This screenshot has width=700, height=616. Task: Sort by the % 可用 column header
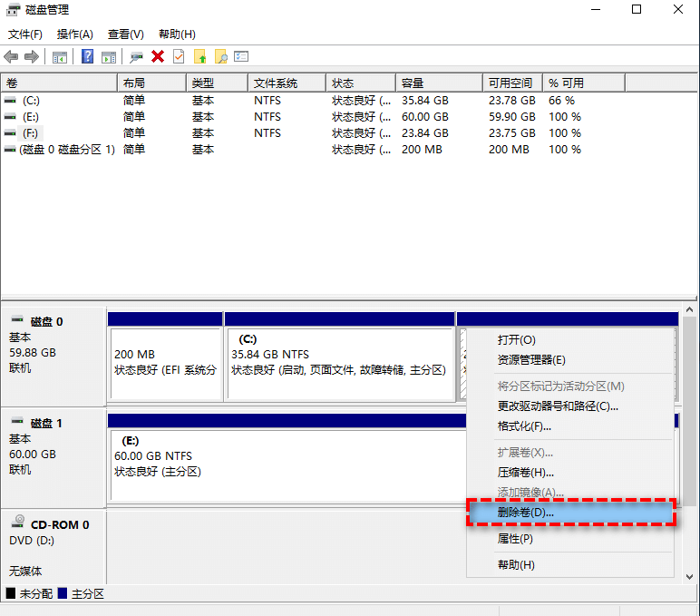coord(583,83)
